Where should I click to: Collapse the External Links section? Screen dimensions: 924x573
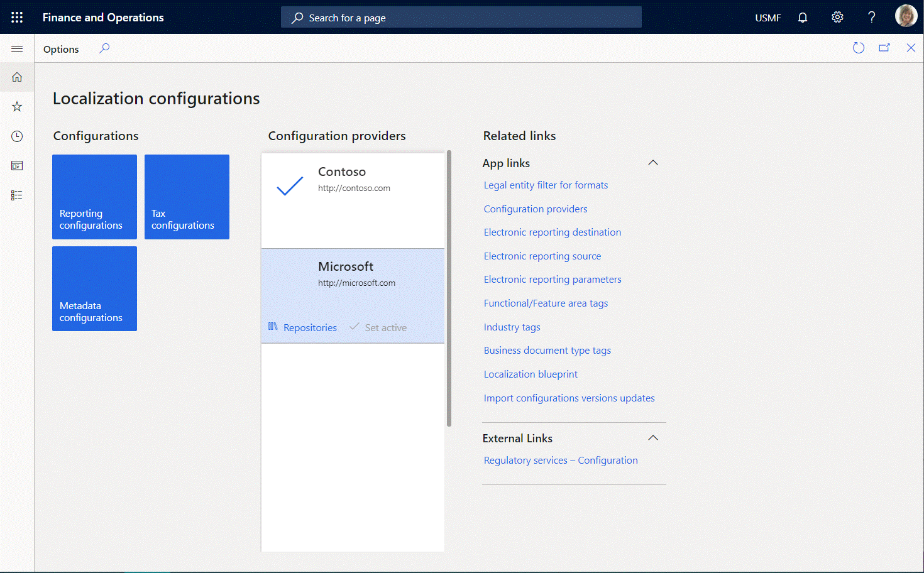(653, 438)
